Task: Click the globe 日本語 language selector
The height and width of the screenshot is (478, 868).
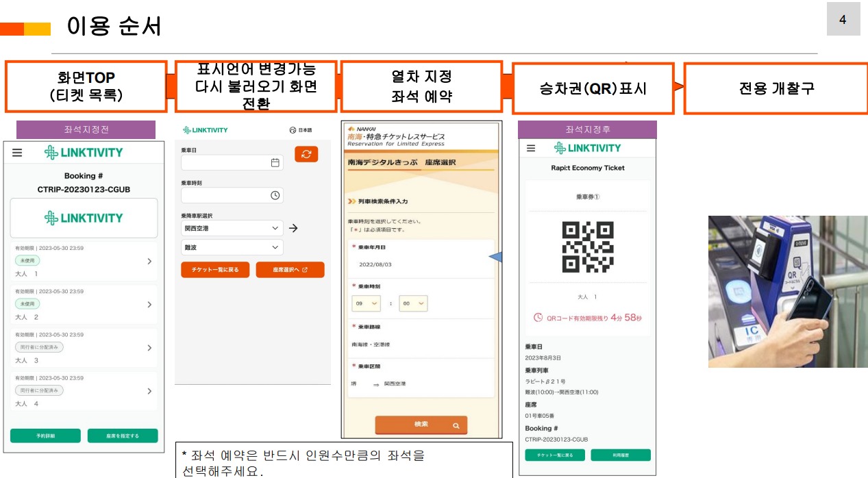Action: click(x=301, y=130)
